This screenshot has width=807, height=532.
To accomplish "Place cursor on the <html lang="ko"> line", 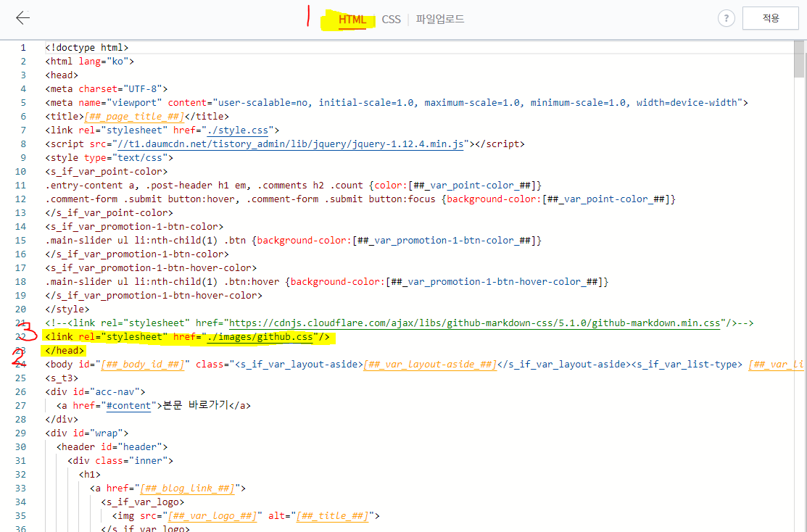I will [90, 61].
